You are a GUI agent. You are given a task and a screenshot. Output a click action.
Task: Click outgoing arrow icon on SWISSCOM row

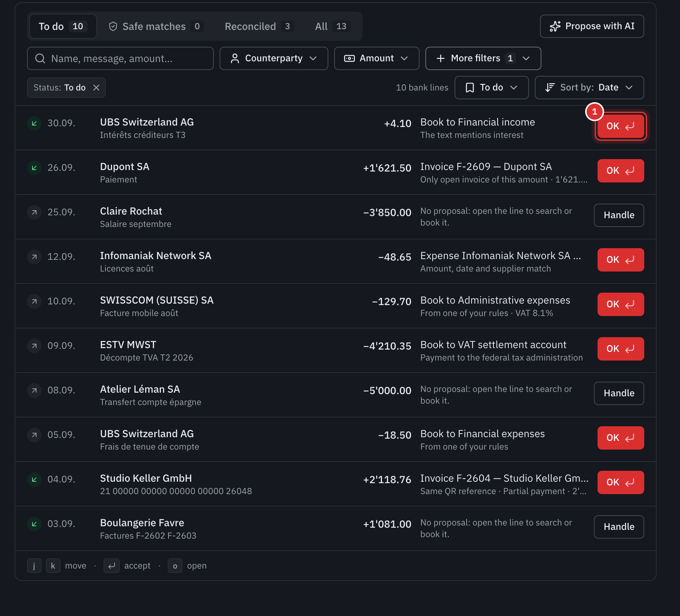(x=34, y=301)
